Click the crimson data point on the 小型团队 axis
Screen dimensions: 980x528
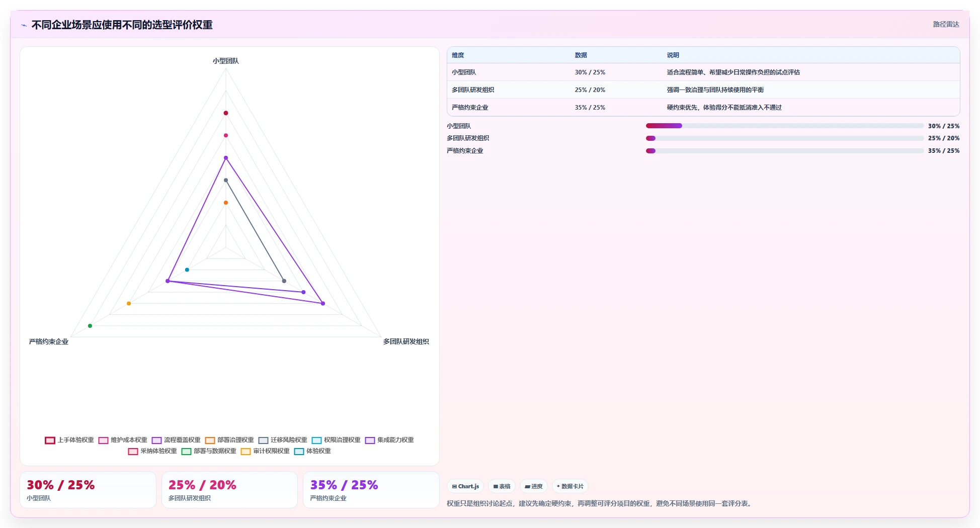click(x=226, y=113)
